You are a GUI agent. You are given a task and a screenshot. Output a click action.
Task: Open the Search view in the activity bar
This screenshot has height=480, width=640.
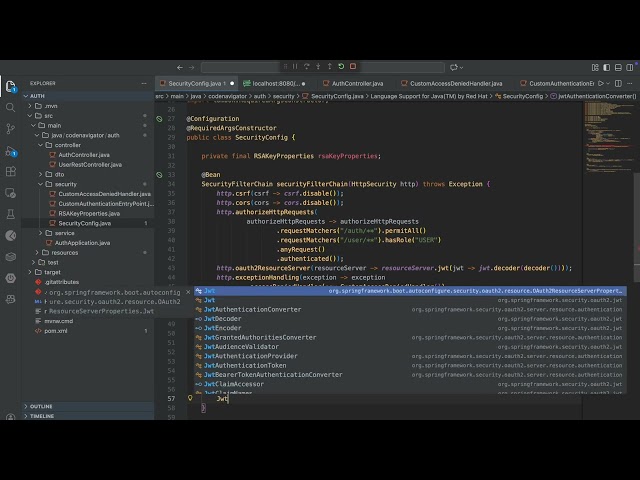[x=11, y=107]
